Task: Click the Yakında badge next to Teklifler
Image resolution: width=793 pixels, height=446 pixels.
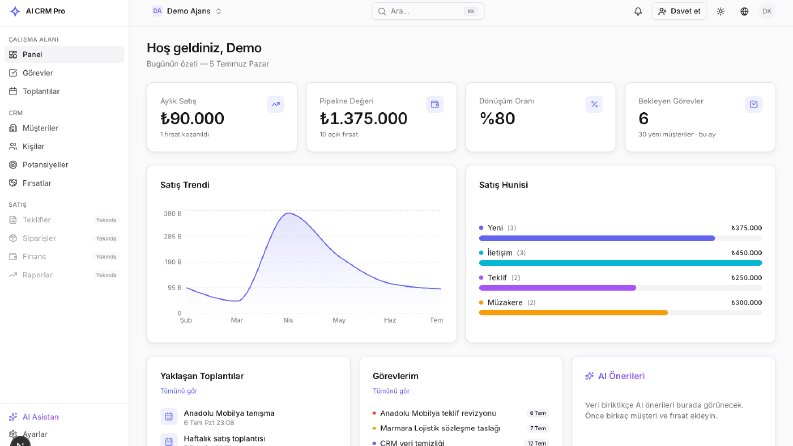Action: point(106,220)
